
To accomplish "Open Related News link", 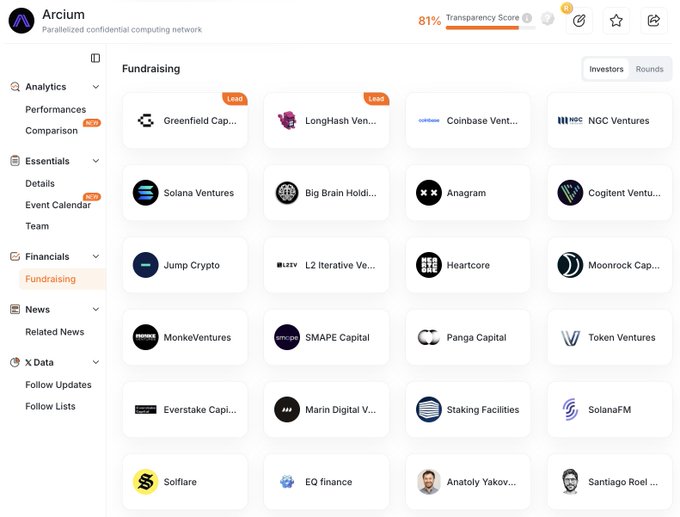I will point(54,332).
